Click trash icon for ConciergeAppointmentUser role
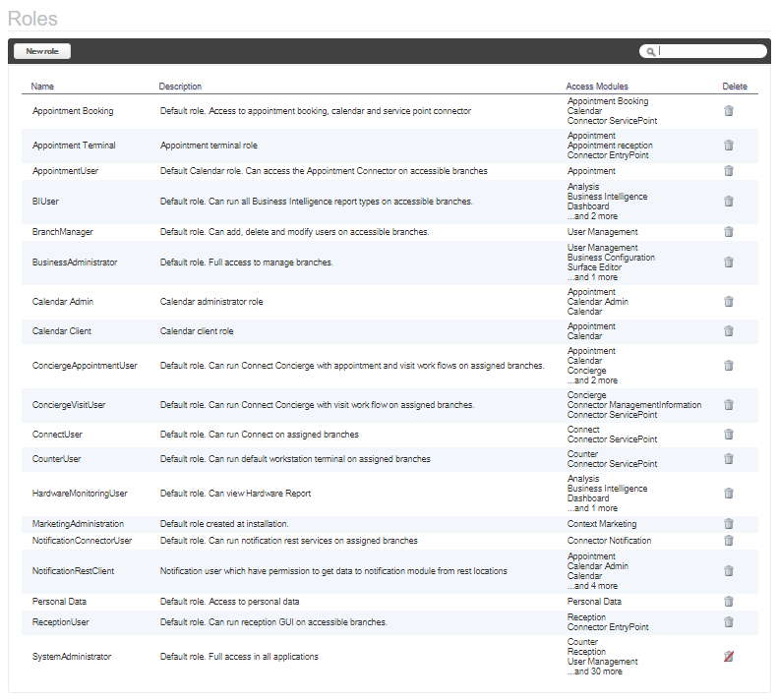Screen dimensions: 778x700 (729, 366)
